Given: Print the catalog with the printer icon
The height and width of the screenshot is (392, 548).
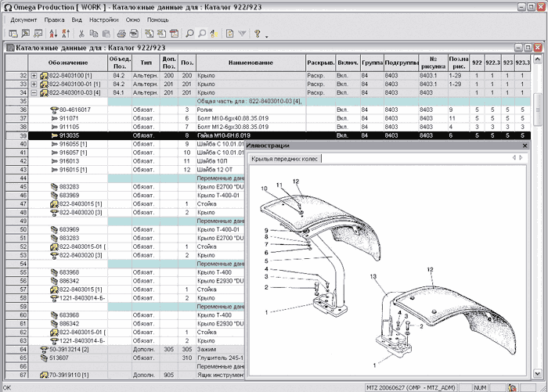Looking at the screenshot, I should pyautogui.click(x=121, y=34).
